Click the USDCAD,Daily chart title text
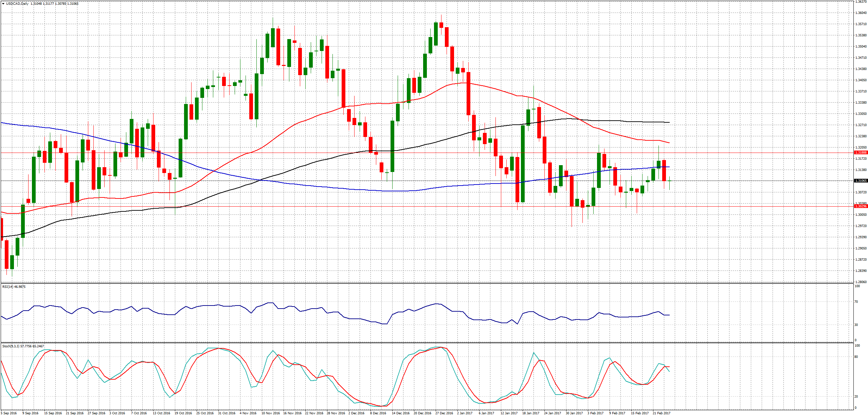 coord(17,4)
